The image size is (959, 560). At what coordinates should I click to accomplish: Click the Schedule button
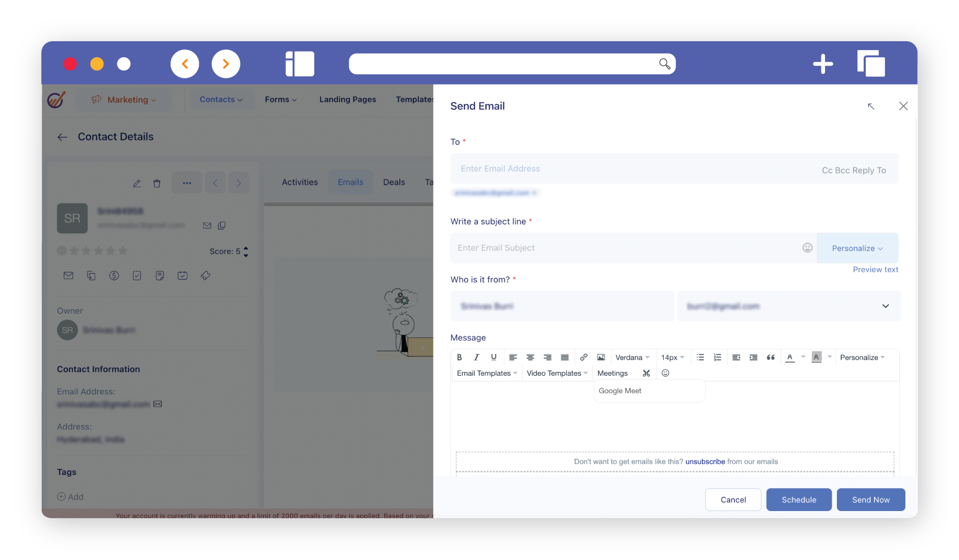[x=799, y=500]
